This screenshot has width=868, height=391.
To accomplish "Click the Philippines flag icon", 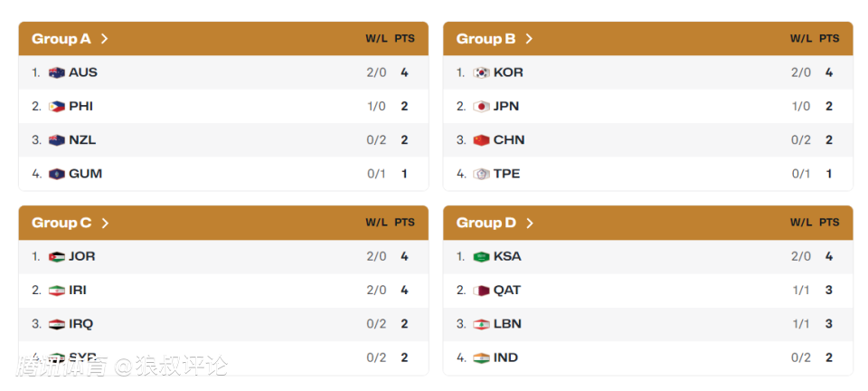I will coord(57,106).
